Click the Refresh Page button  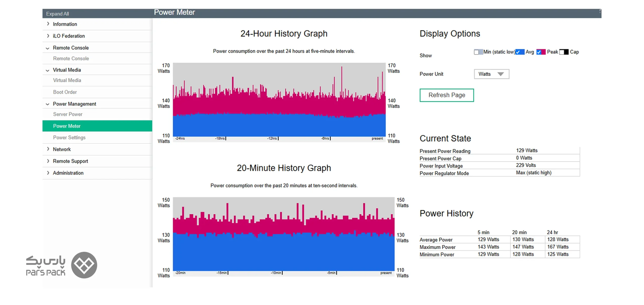coord(447,95)
